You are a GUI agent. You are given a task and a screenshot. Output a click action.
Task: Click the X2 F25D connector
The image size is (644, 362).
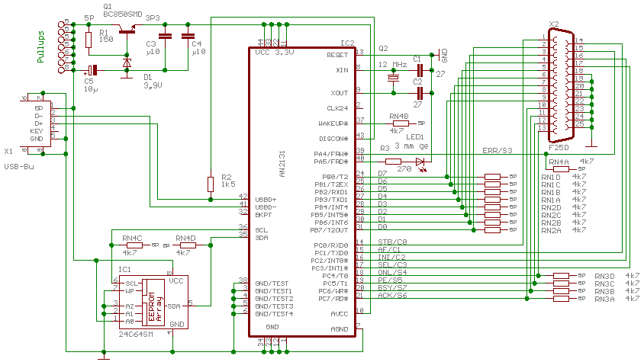[x=563, y=85]
